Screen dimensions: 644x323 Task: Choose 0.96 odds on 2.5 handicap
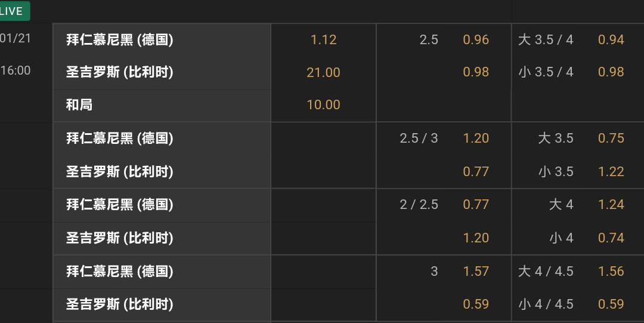pos(475,40)
